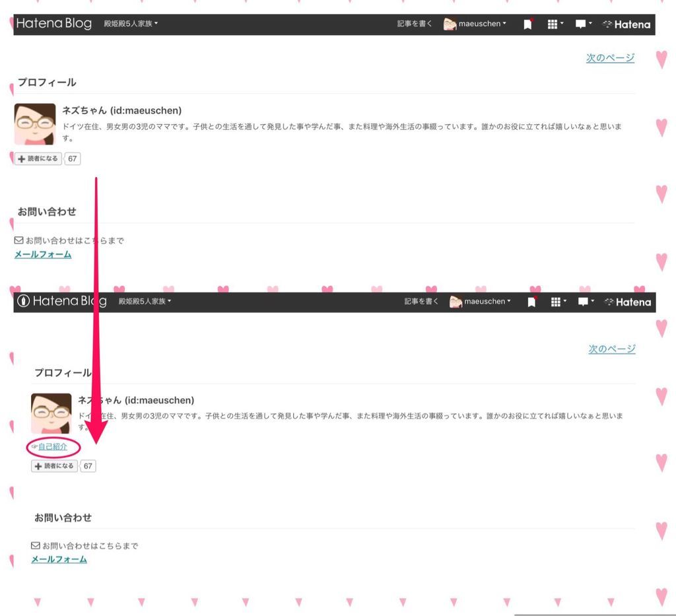
Task: Click the lower 読者になる button
Action: click(x=54, y=466)
